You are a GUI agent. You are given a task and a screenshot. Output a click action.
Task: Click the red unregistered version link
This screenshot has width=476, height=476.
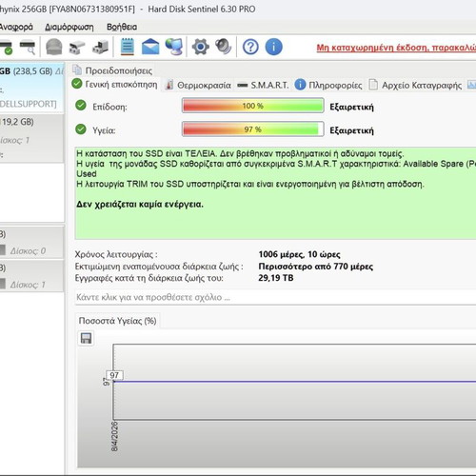(x=396, y=48)
